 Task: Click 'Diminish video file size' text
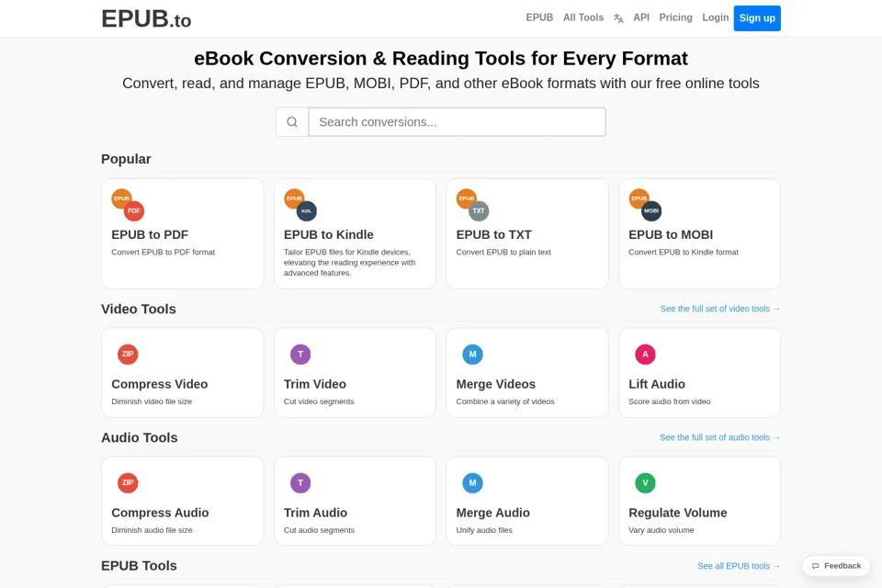click(x=152, y=401)
